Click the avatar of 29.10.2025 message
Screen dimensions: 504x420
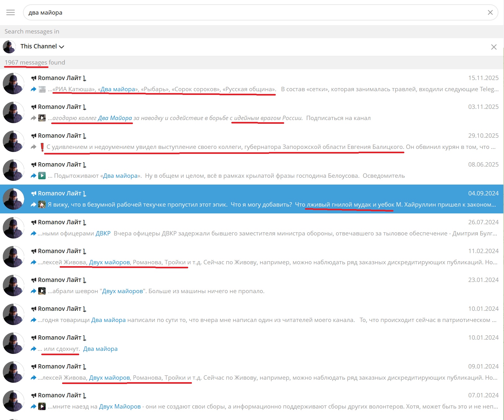point(13,141)
